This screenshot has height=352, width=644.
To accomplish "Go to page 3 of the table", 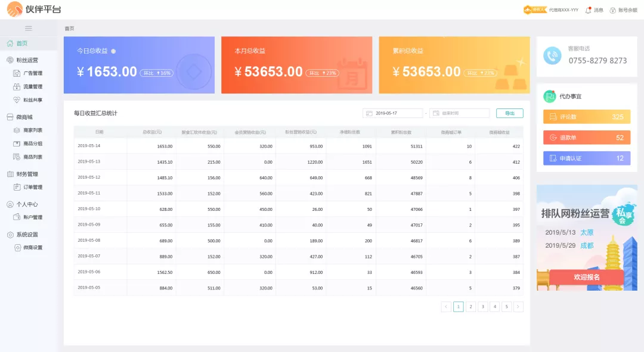I will (x=482, y=307).
